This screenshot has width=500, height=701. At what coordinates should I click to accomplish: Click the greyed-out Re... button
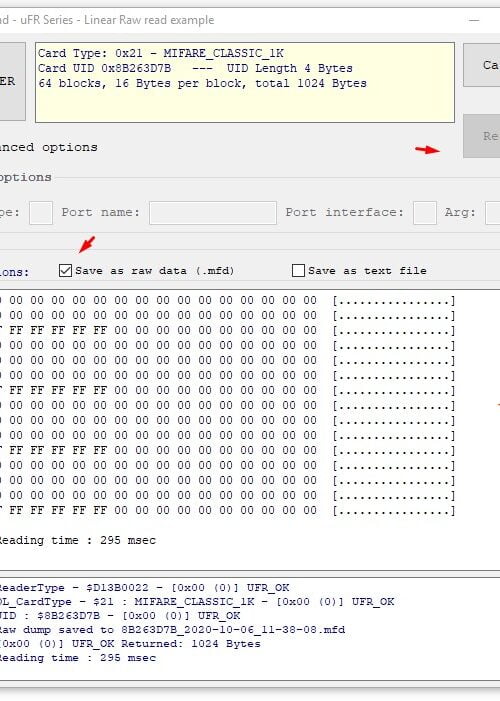pyautogui.click(x=482, y=136)
